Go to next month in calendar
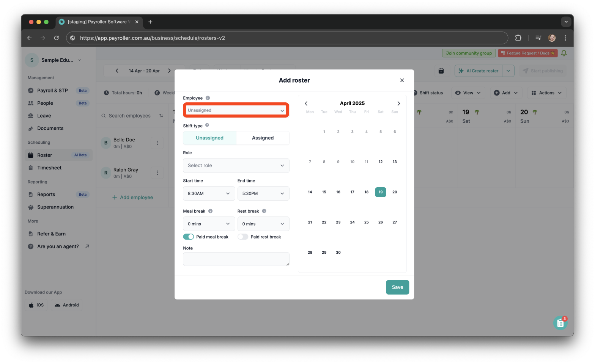The height and width of the screenshot is (364, 595). click(398, 104)
